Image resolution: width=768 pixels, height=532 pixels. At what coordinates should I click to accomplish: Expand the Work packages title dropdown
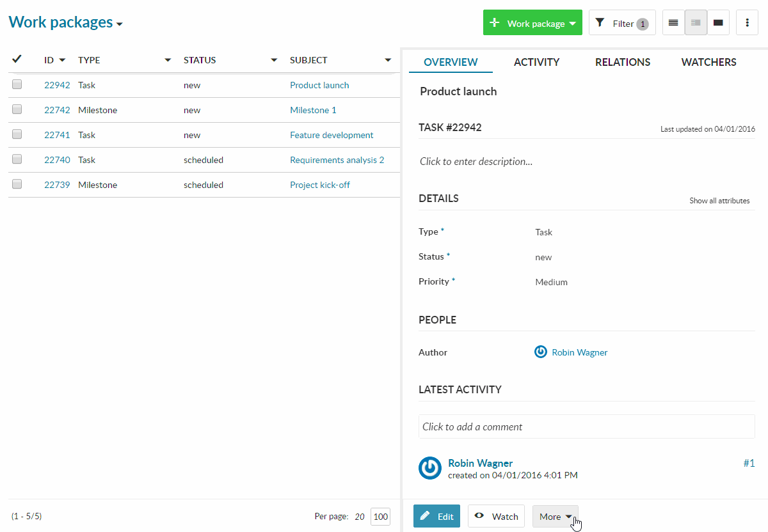click(119, 23)
